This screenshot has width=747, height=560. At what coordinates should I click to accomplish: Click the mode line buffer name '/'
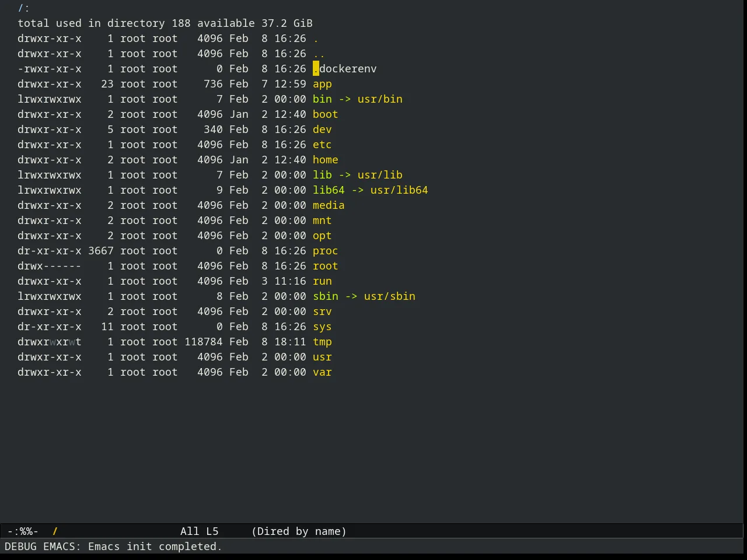55,531
